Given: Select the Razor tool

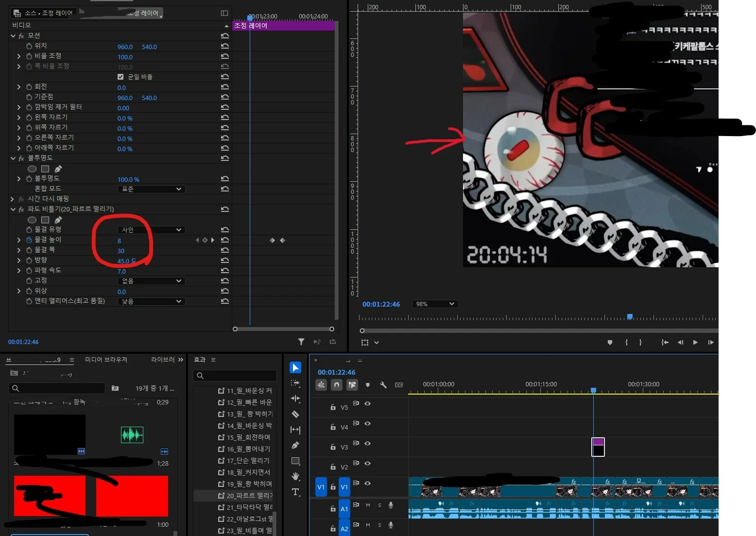Looking at the screenshot, I should [295, 414].
